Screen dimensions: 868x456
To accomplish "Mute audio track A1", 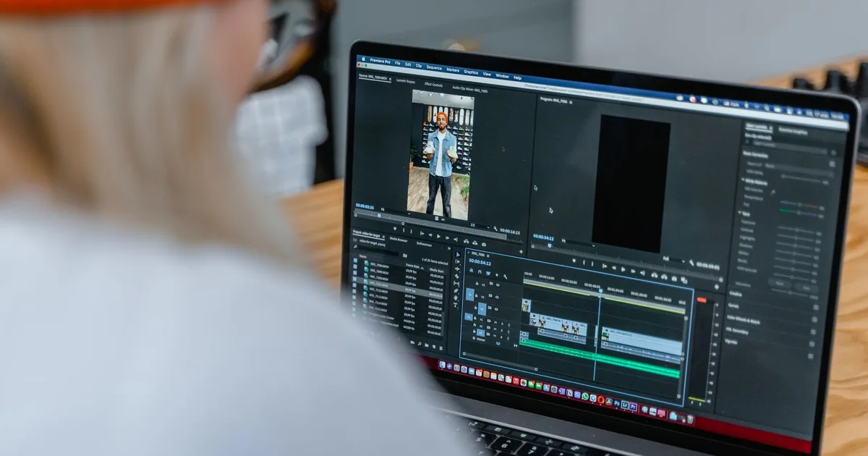I will point(495,323).
